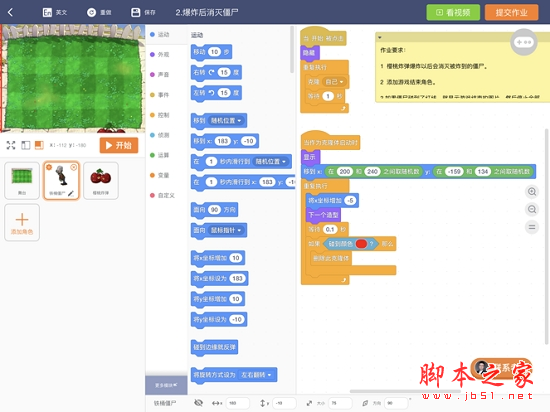Image resolution: width=550 pixels, height=412 pixels.
Task: Click the red color swatch in 碰到颜色 block
Action: 361,243
